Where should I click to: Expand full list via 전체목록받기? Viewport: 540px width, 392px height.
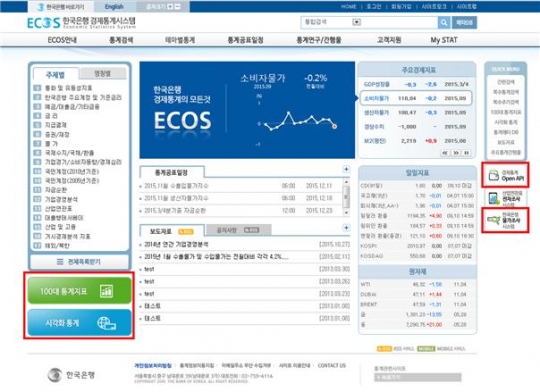click(x=80, y=262)
